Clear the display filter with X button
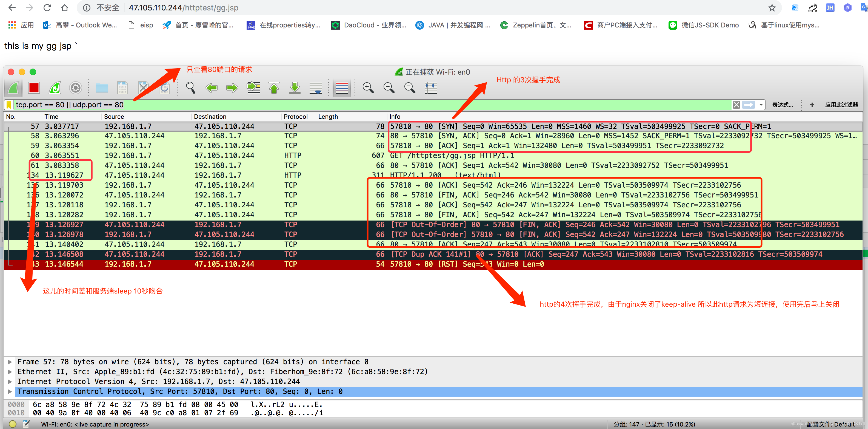868x429 pixels. pos(736,105)
